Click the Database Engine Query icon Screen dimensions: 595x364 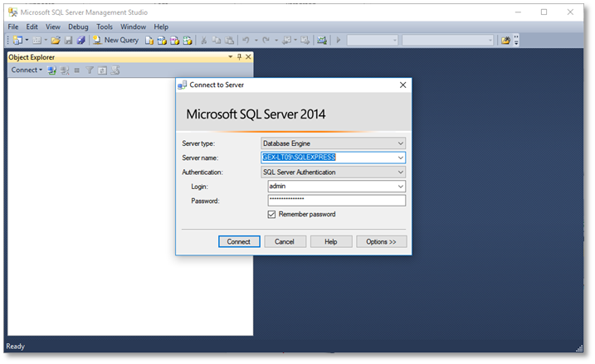149,40
